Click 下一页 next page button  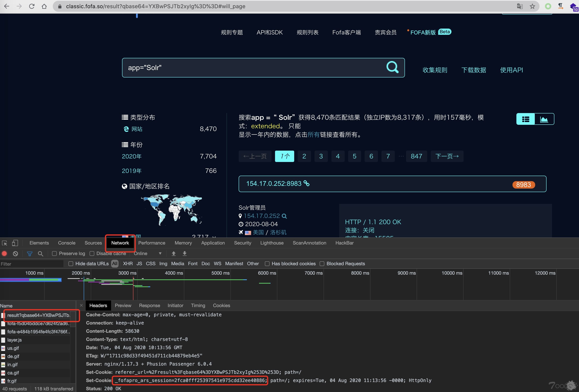447,156
